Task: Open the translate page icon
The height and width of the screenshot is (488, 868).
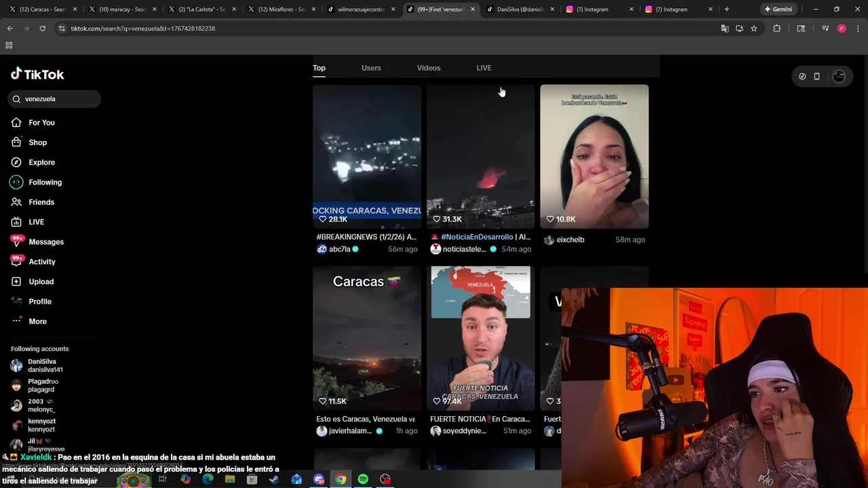Action: tap(725, 28)
